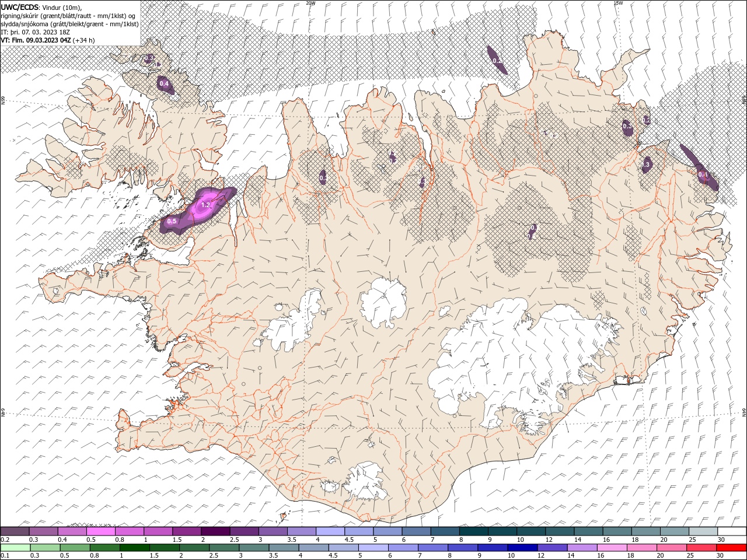Pick the mauve 0.2–0.3 snowfall legend swatch
The height and width of the screenshot is (560, 747).
[15, 531]
